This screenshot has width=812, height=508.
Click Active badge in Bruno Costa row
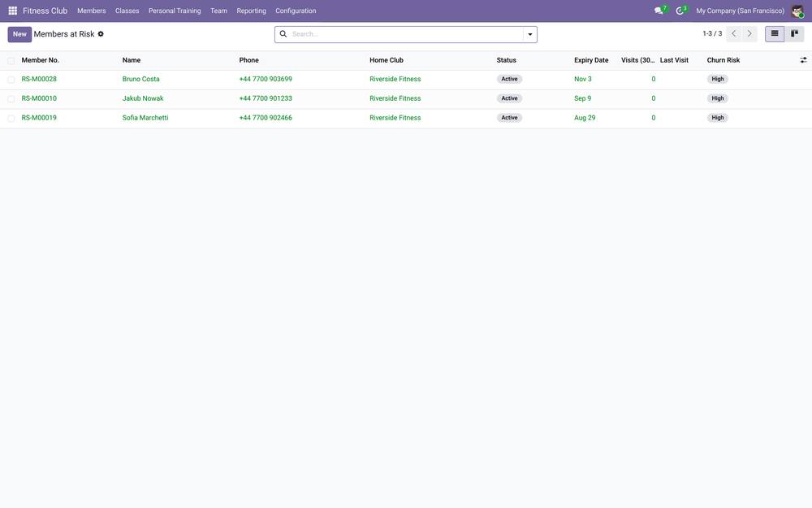[510, 80]
